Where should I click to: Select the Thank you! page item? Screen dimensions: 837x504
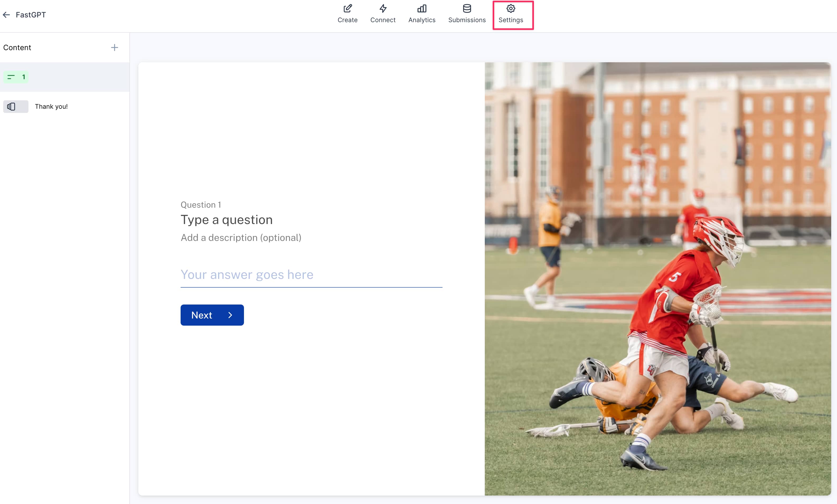51,107
